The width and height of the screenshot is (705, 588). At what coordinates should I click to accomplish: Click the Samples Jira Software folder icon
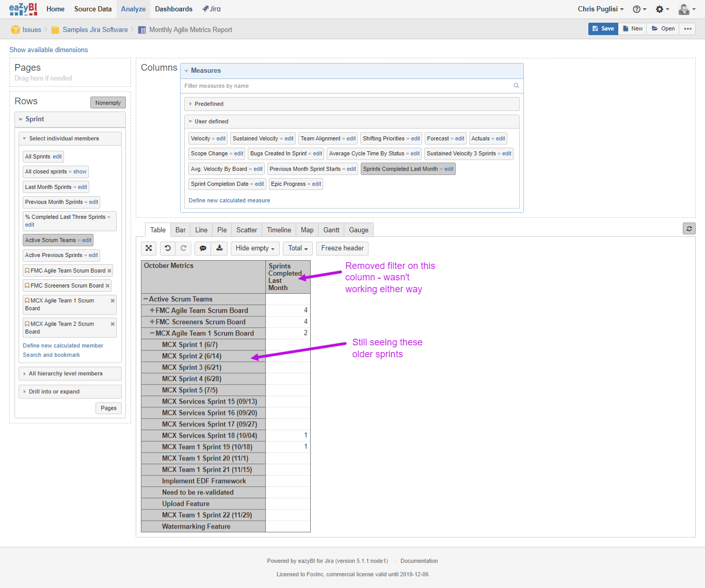pyautogui.click(x=55, y=30)
